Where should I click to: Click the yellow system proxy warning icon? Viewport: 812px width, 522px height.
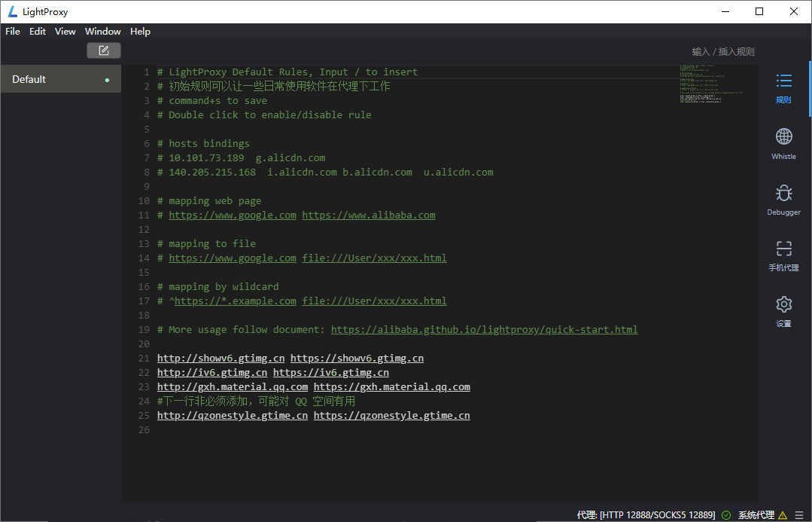click(x=783, y=515)
